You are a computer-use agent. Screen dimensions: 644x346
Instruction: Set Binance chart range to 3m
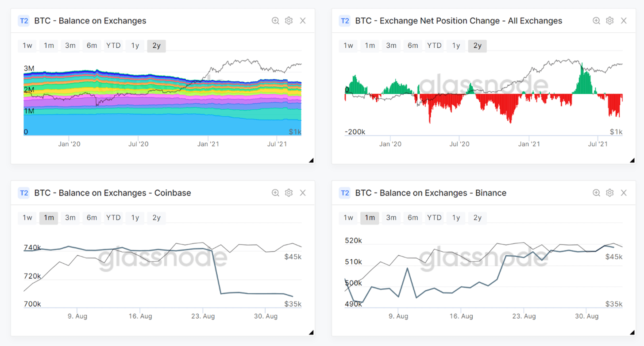(x=391, y=218)
